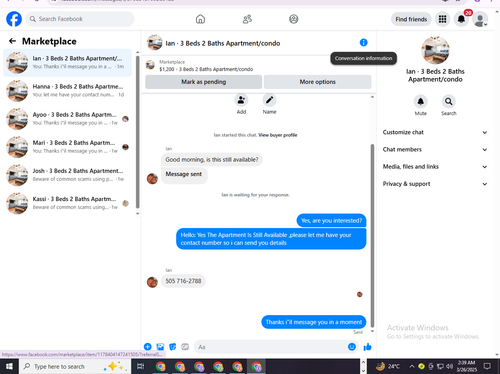Open View buyer profile link
The height and width of the screenshot is (374, 500).
(278, 135)
